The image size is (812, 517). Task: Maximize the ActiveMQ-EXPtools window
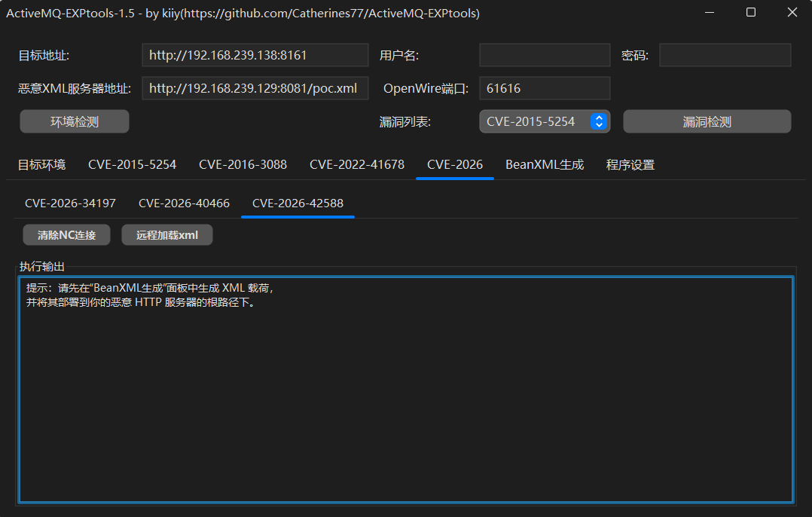point(751,12)
